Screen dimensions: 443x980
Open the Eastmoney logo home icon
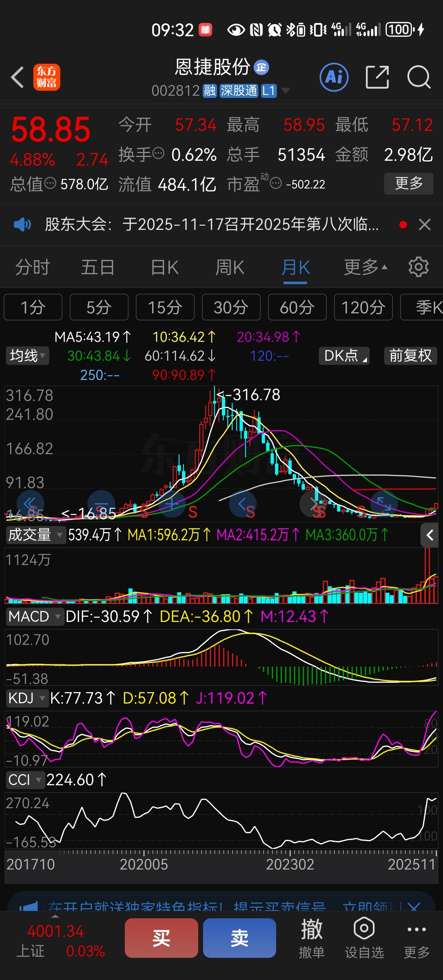click(x=47, y=77)
